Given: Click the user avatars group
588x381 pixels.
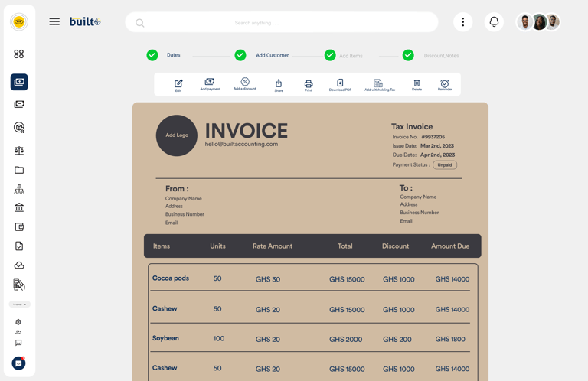Looking at the screenshot, I should click(x=538, y=22).
